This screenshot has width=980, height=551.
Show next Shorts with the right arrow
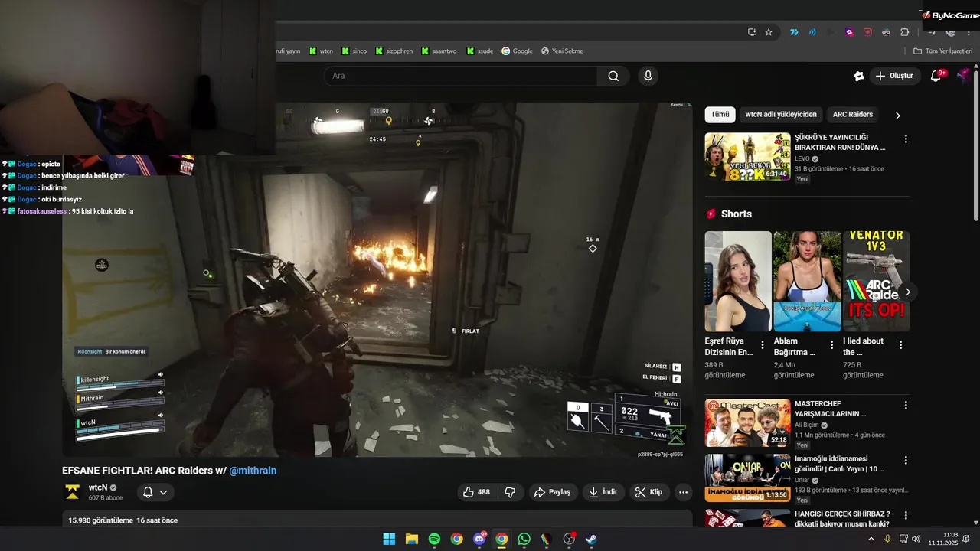point(908,292)
